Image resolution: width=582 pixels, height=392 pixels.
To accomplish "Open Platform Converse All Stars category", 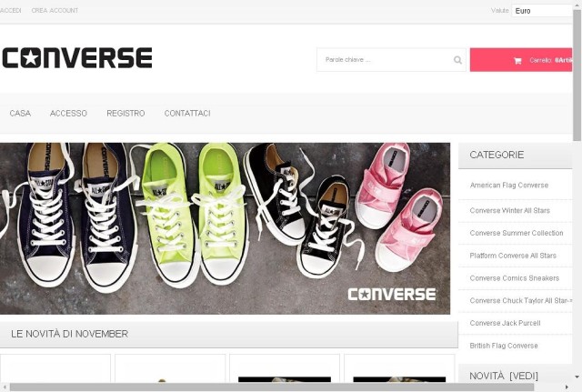I will pyautogui.click(x=513, y=256).
